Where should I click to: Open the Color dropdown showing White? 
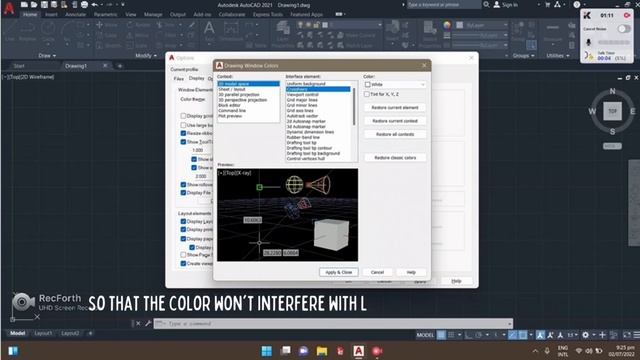coord(395,84)
